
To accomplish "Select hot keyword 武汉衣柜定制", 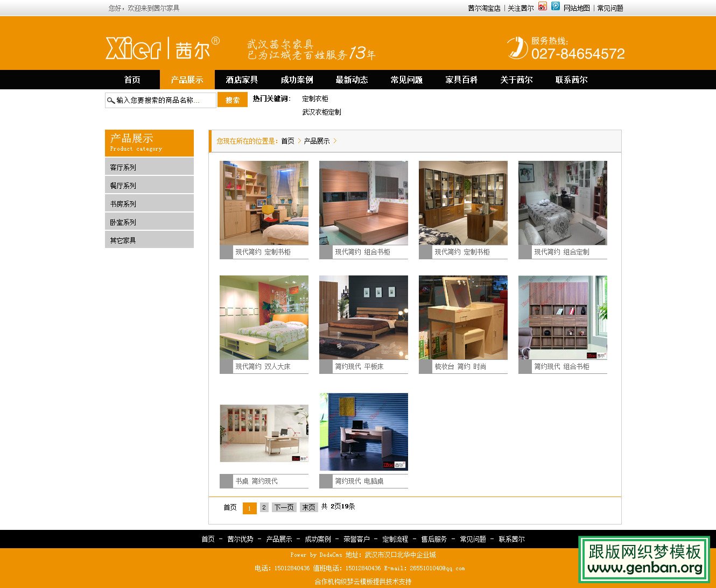I will (321, 112).
